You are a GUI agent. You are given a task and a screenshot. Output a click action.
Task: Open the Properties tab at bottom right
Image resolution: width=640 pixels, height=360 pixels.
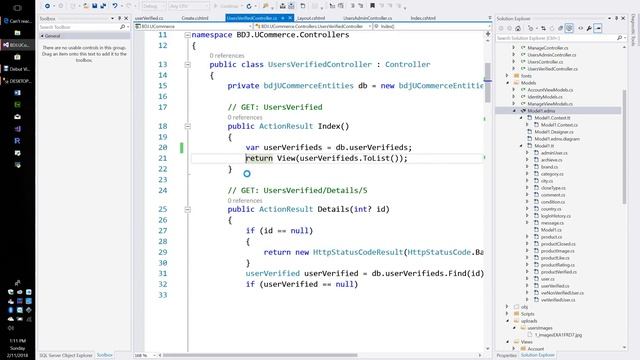tap(507, 356)
